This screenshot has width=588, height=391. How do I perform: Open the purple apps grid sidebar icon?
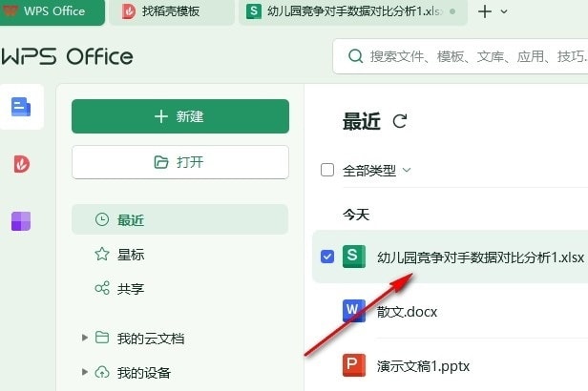click(21, 220)
